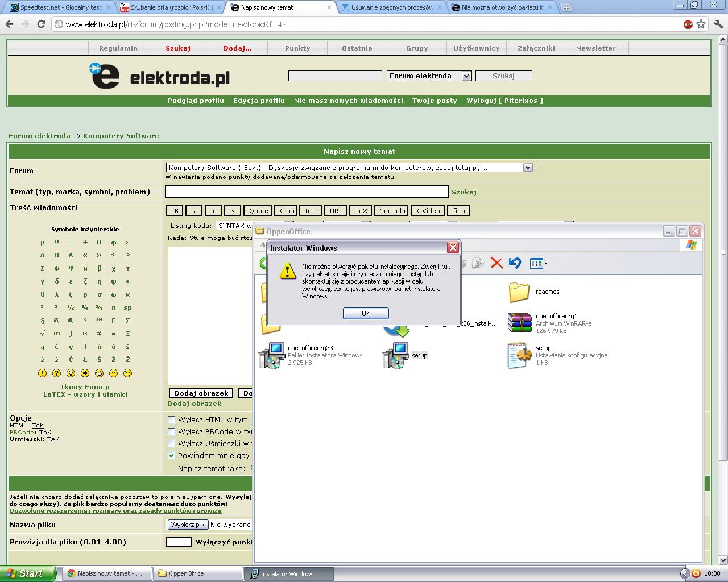Select the setup installer file
The image size is (728, 582).
pyautogui.click(x=405, y=355)
